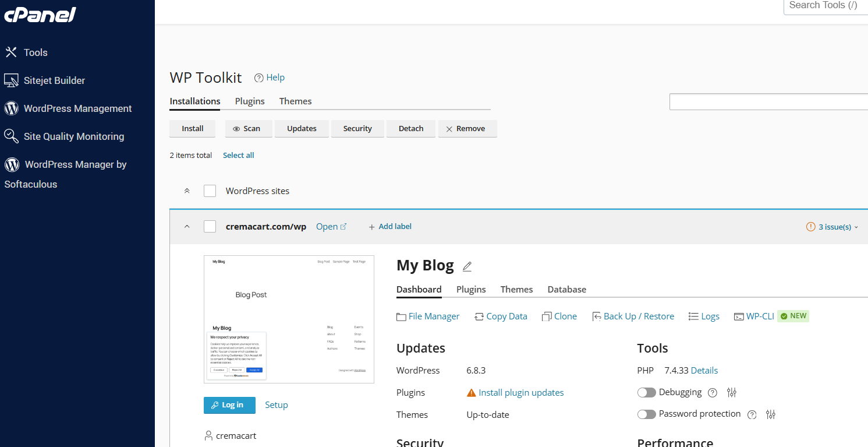
Task: Click the cremacart username text
Action: tap(236, 436)
